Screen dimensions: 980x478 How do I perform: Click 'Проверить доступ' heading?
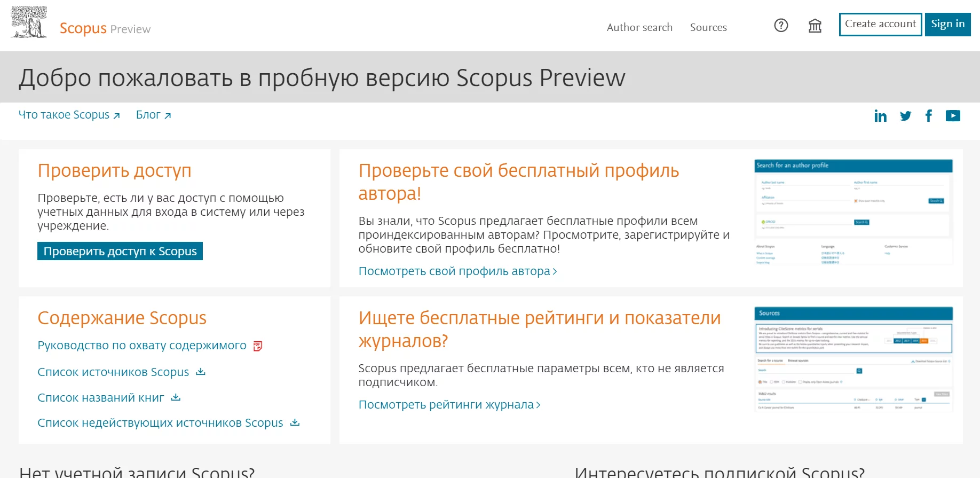(x=114, y=171)
